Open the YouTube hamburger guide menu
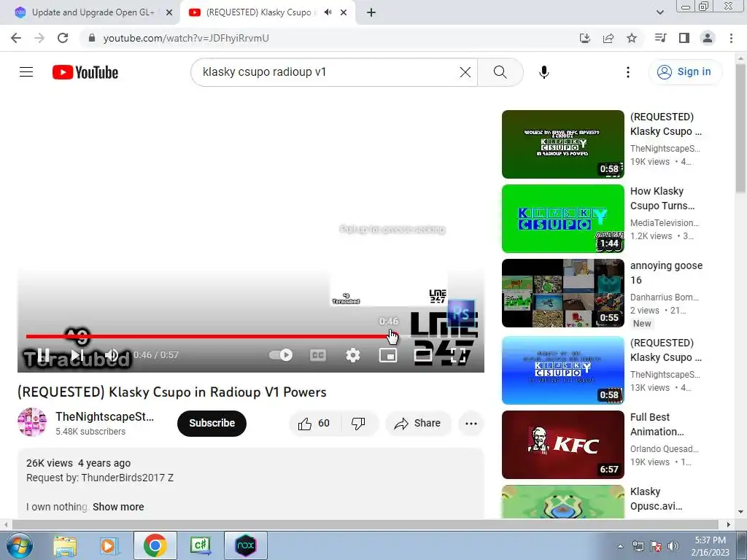747x560 pixels. (26, 72)
